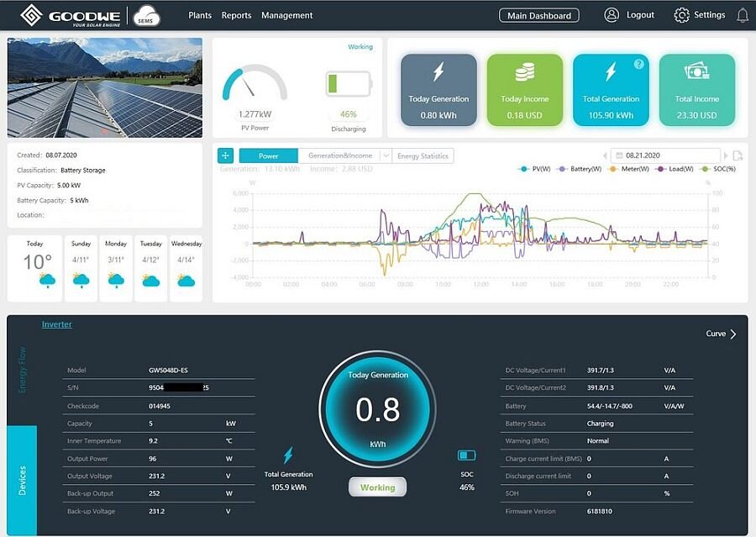756x537 pixels.
Task: Open the Management menu
Action: pos(287,15)
